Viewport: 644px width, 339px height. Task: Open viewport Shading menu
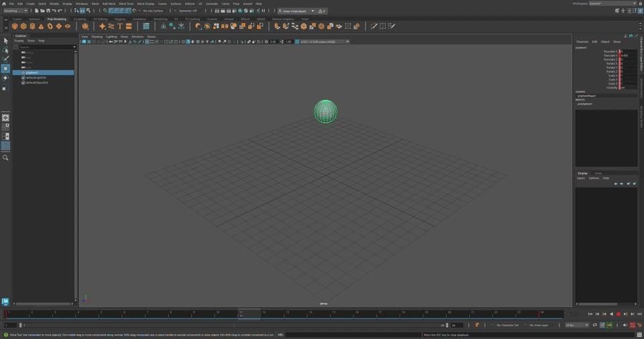pyautogui.click(x=97, y=37)
